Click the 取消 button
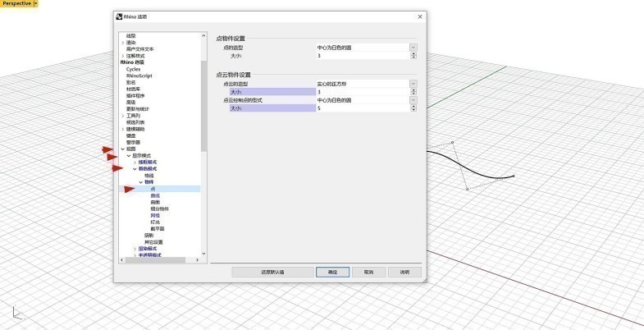 (x=369, y=272)
